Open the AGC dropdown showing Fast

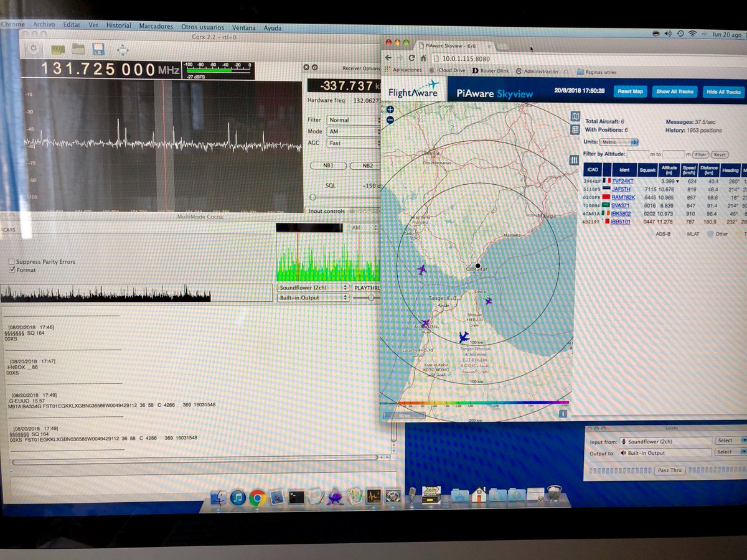(x=354, y=143)
